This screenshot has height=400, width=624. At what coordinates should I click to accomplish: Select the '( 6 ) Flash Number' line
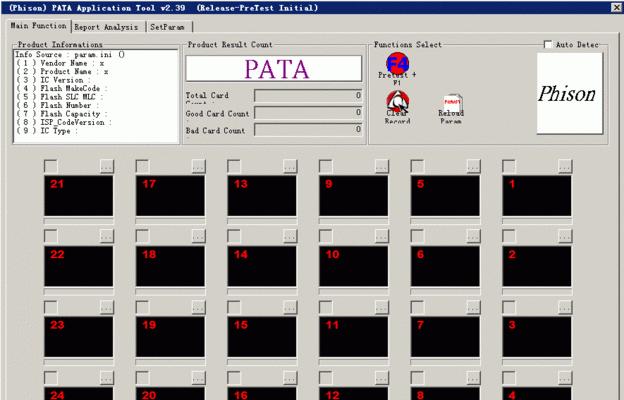pos(57,105)
